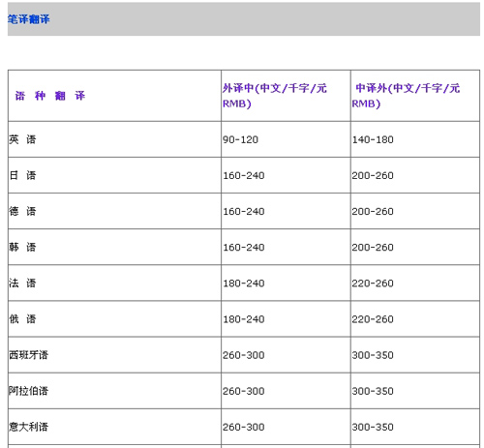Click the 外译中(中文/千字/元 RMB) header

tap(275, 96)
